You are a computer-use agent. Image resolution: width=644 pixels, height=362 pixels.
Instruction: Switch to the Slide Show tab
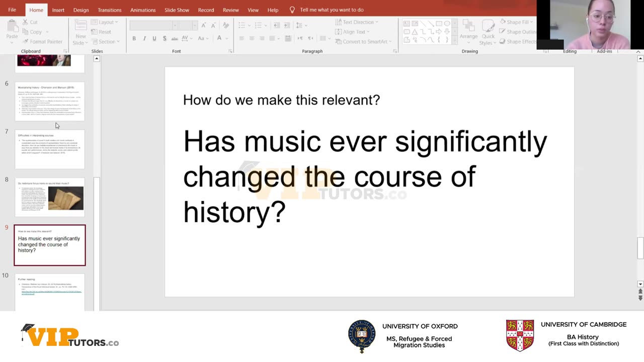177,10
